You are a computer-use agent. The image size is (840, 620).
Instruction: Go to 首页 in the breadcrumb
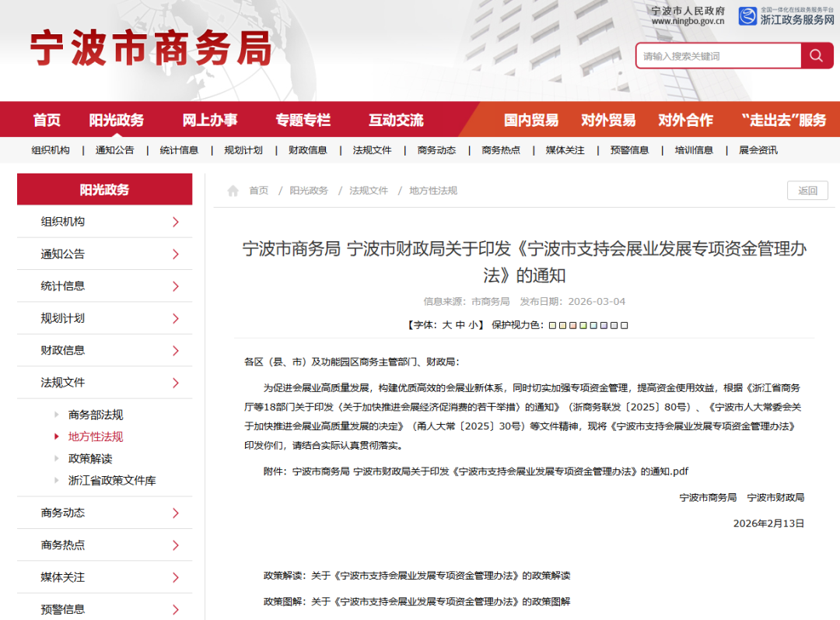click(259, 191)
